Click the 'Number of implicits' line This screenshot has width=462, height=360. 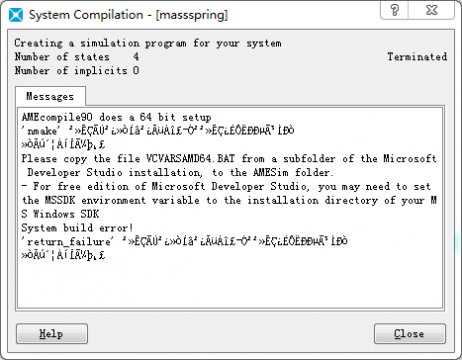coord(77,71)
